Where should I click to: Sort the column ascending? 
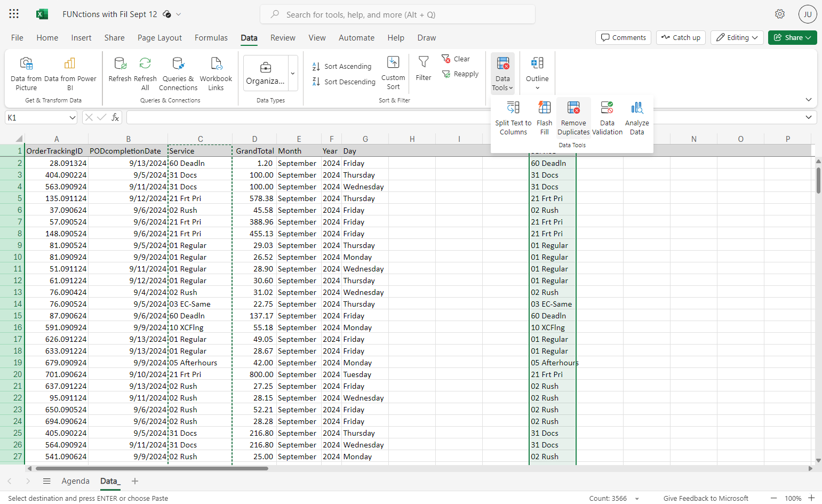coord(342,67)
